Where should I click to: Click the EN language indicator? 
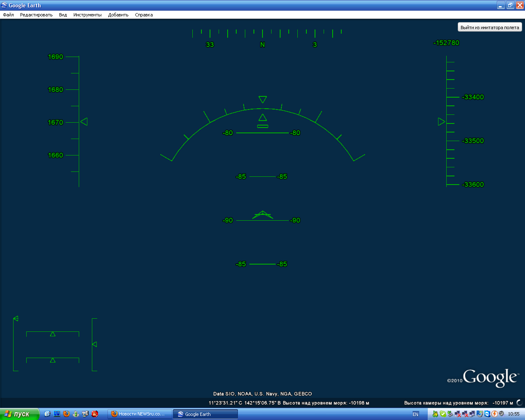tap(415, 414)
